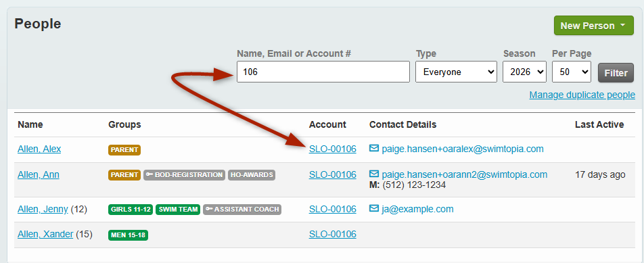Click the HO-AWARDS group tag
Screen dimensions: 644x263
pyautogui.click(x=252, y=175)
